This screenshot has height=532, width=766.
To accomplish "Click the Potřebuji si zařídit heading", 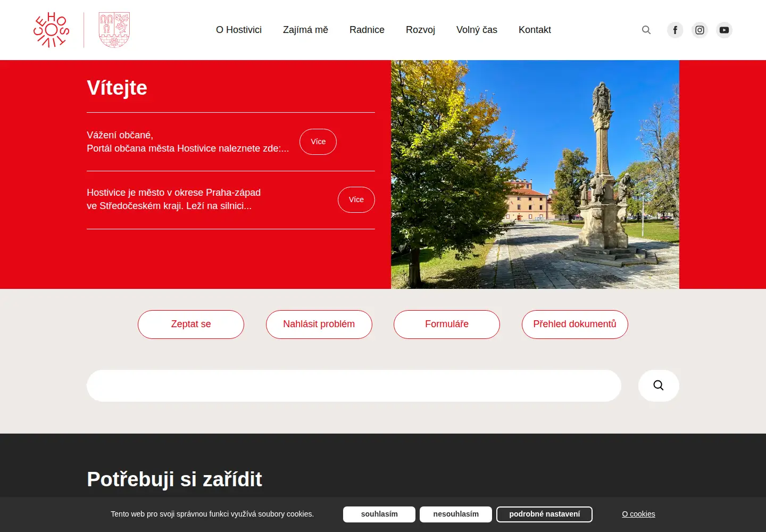I will [x=174, y=479].
